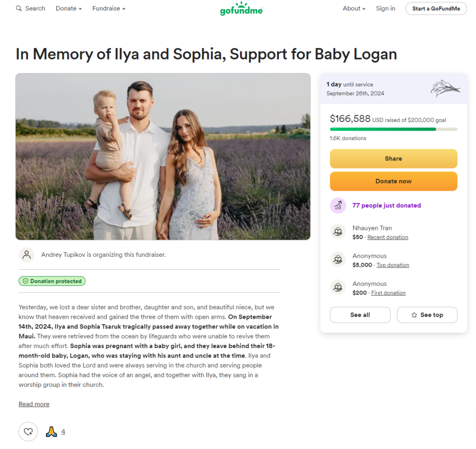Viewport: 476px width, 449px height.
Task: Expand the Fundraise dropdown menu
Action: coord(109,8)
